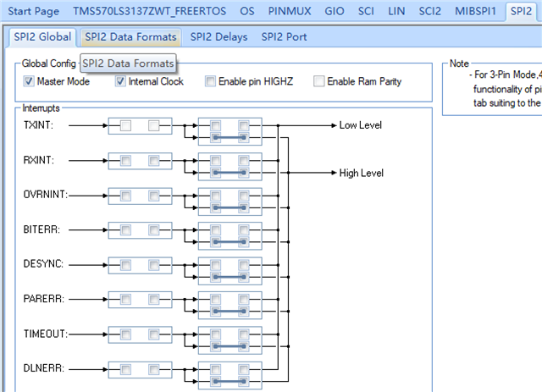Viewport: 542px width, 392px height.
Task: Click RXINT lower-right High Level routing checkbox
Action: [244, 173]
